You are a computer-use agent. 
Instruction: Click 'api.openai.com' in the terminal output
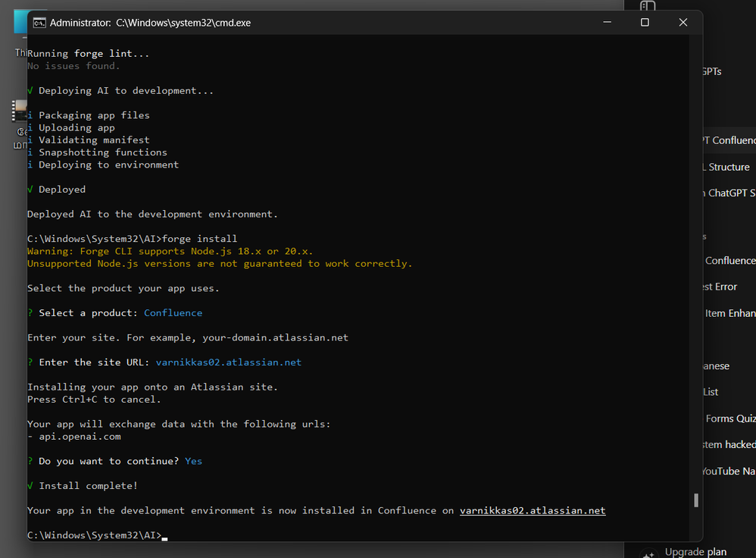pyautogui.click(x=80, y=437)
